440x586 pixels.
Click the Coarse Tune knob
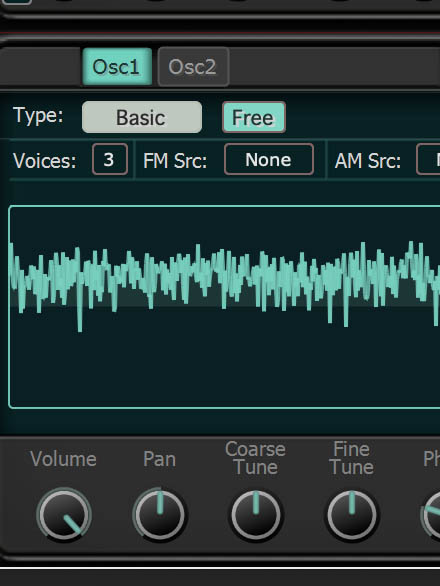coord(256,515)
